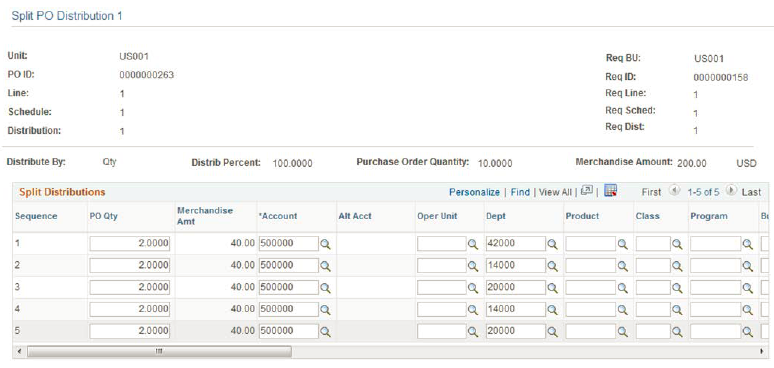Open Oper Unit lookup in row 1

(x=473, y=244)
